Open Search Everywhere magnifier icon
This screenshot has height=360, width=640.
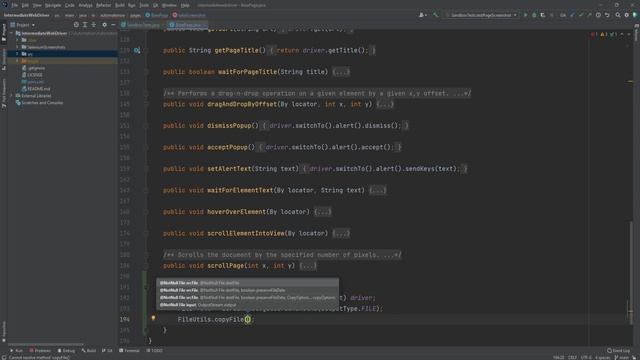click(618, 15)
